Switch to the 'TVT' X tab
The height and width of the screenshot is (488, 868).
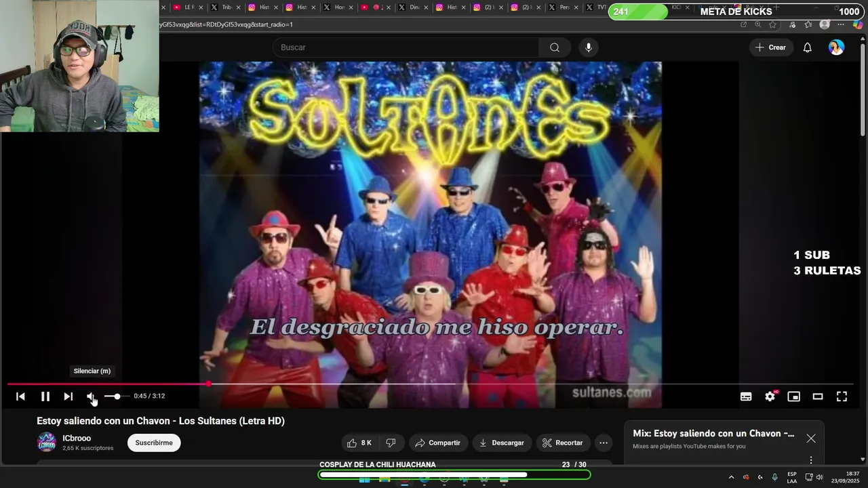pos(595,7)
